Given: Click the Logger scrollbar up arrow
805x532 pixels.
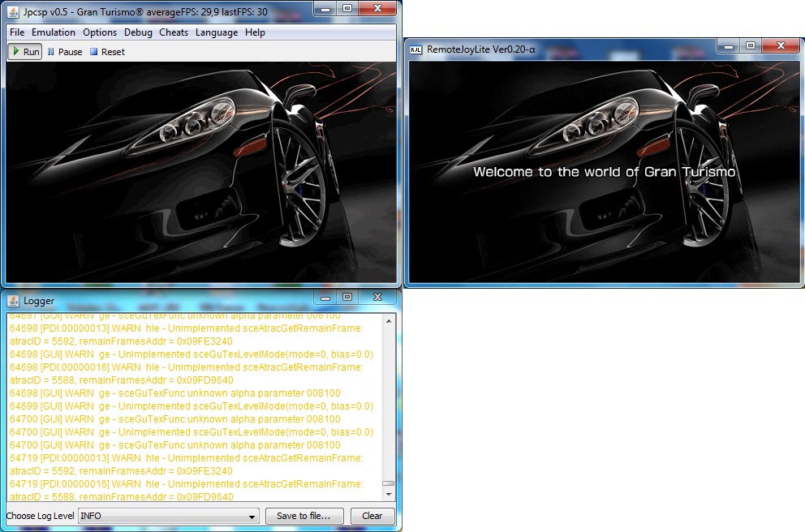Looking at the screenshot, I should 389,322.
